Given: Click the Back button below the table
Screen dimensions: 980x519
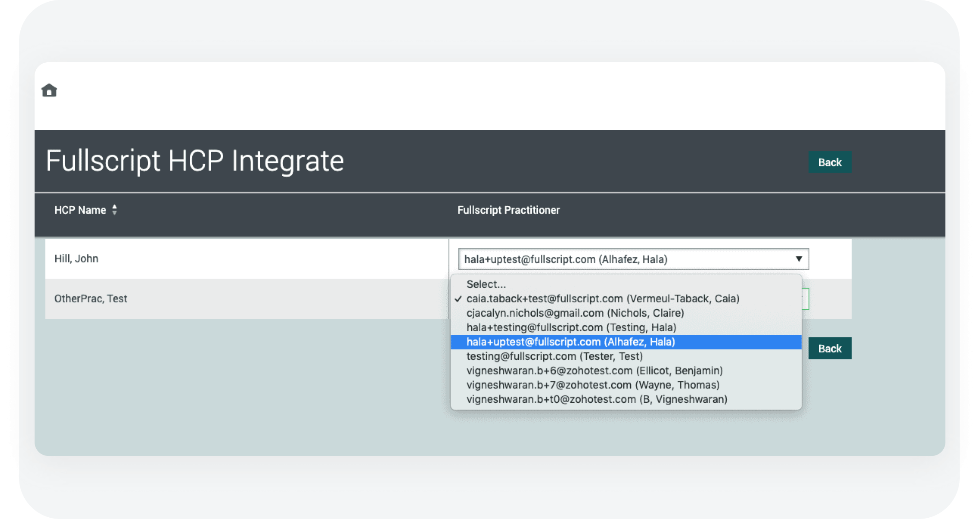Looking at the screenshot, I should pyautogui.click(x=830, y=348).
